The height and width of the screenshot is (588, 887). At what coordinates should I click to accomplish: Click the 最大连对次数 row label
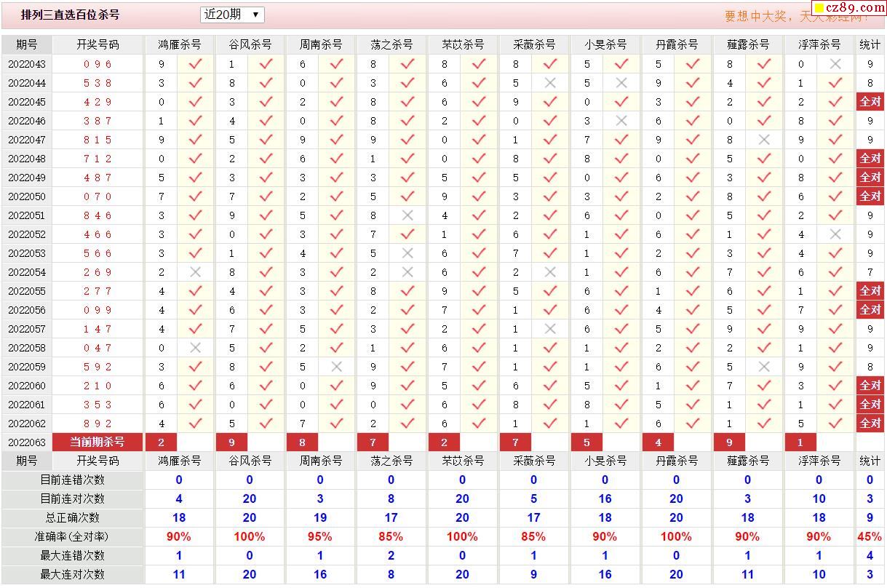[x=72, y=574]
